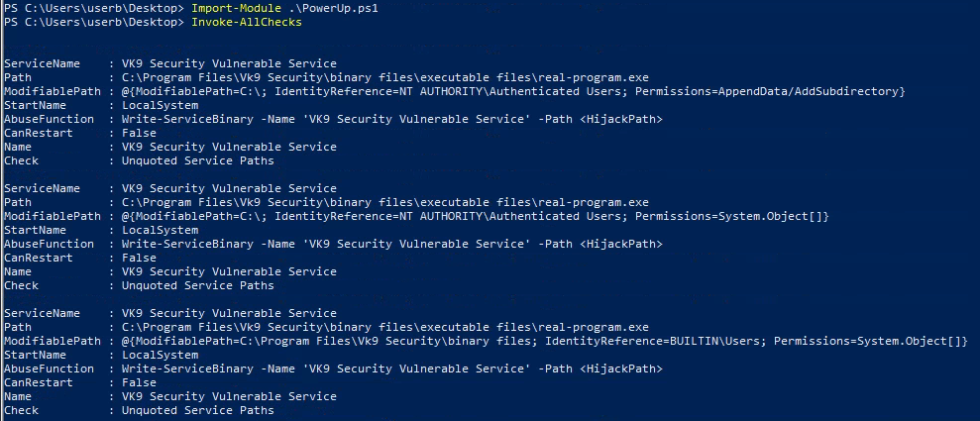Click third result's Path label
Screen dimensions: 980x421
(18, 327)
